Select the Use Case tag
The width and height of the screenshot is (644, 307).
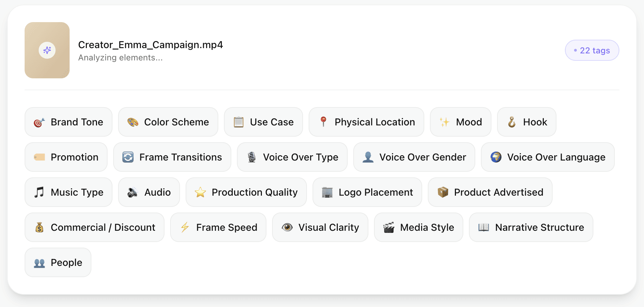click(x=263, y=122)
